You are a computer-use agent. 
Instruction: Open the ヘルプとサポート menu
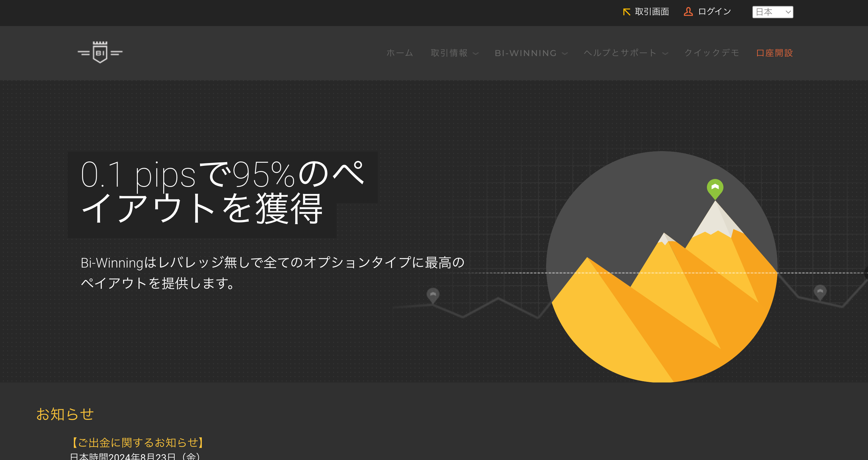point(620,53)
